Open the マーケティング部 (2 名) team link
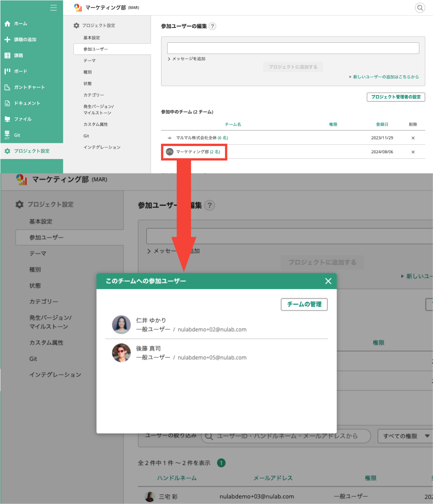433x504 pixels. pos(198,152)
